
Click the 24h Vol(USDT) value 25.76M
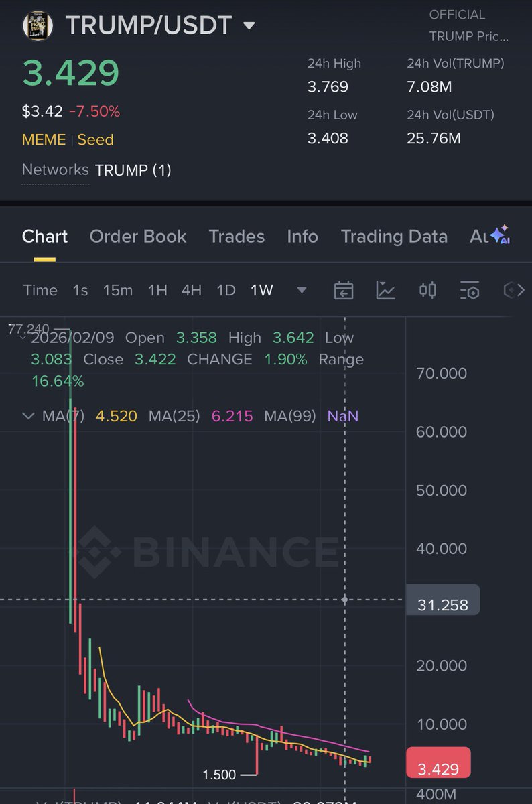pyautogui.click(x=434, y=139)
